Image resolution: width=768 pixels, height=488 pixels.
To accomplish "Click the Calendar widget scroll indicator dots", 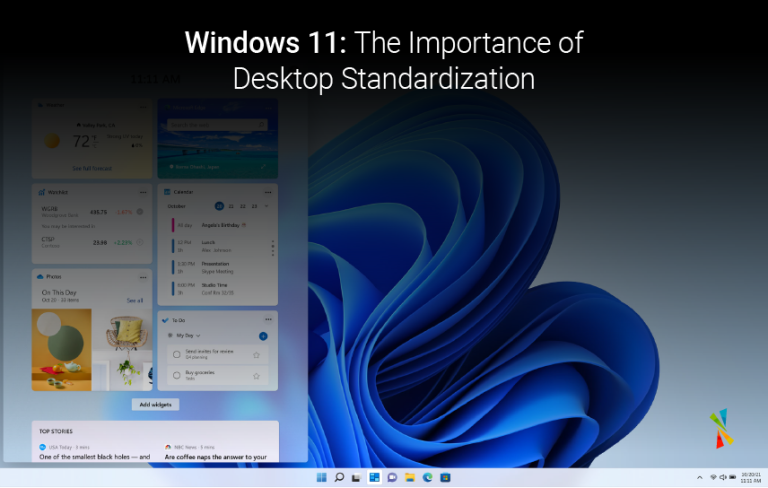I will 273,248.
